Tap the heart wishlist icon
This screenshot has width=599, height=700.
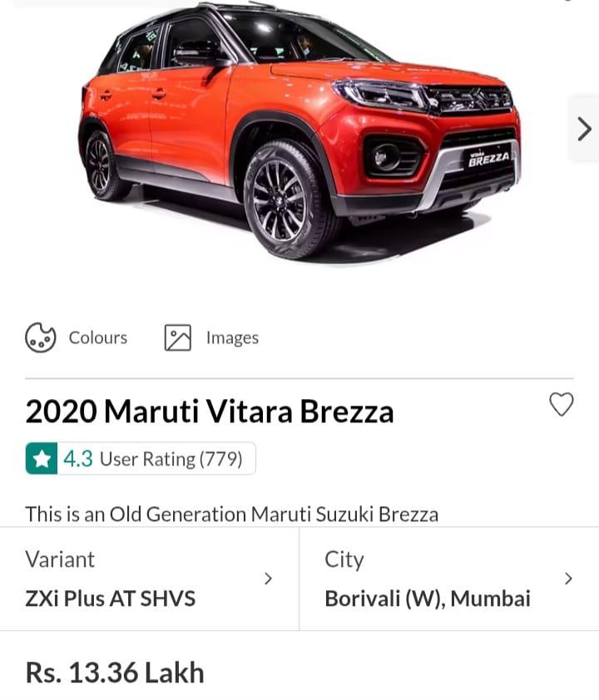tap(561, 405)
